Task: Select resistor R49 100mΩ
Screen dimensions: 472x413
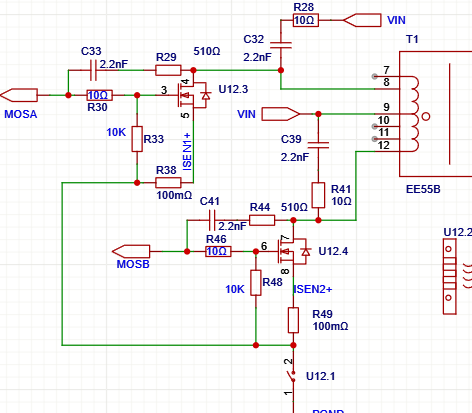Action: point(293,320)
